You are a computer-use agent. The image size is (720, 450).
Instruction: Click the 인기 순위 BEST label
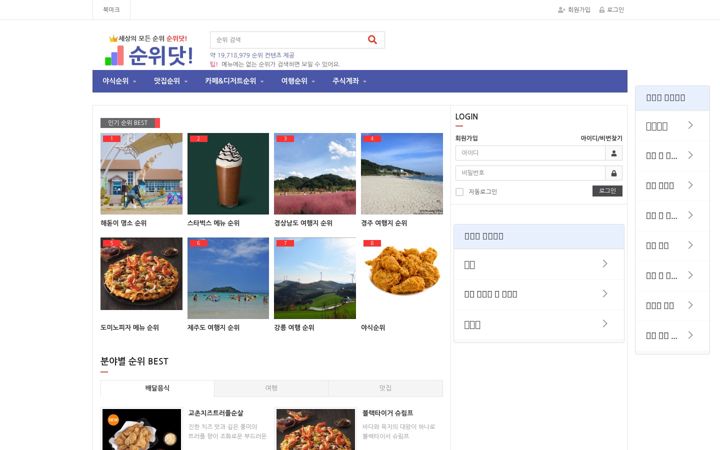coord(130,123)
